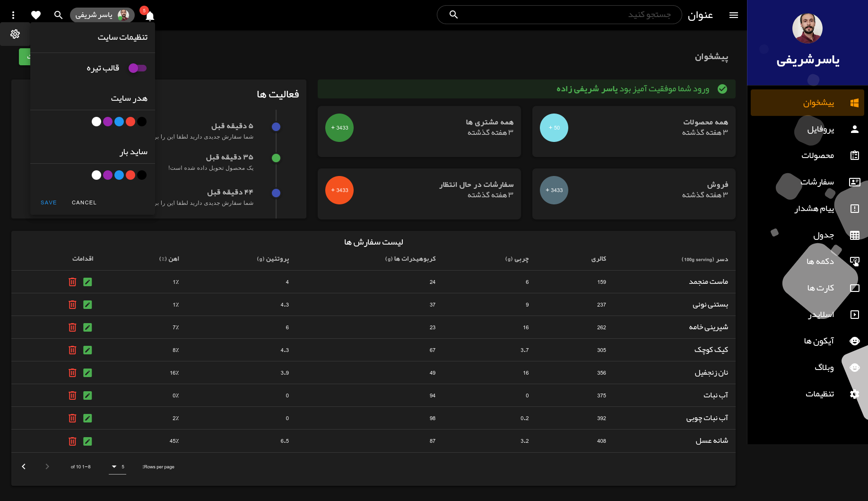Screen dimensions: 868x501
Task: Pick the blue color swatch under هدر سایت
Action: pos(119,122)
